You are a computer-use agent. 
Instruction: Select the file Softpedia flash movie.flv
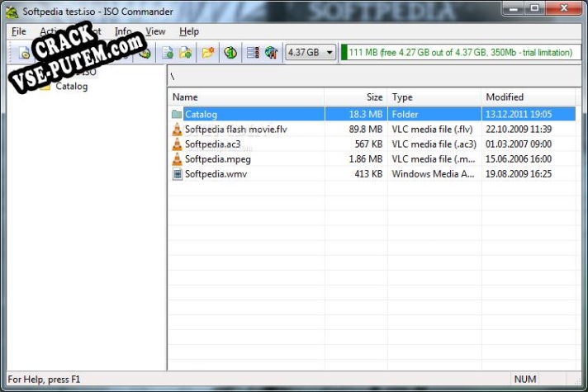tap(236, 130)
